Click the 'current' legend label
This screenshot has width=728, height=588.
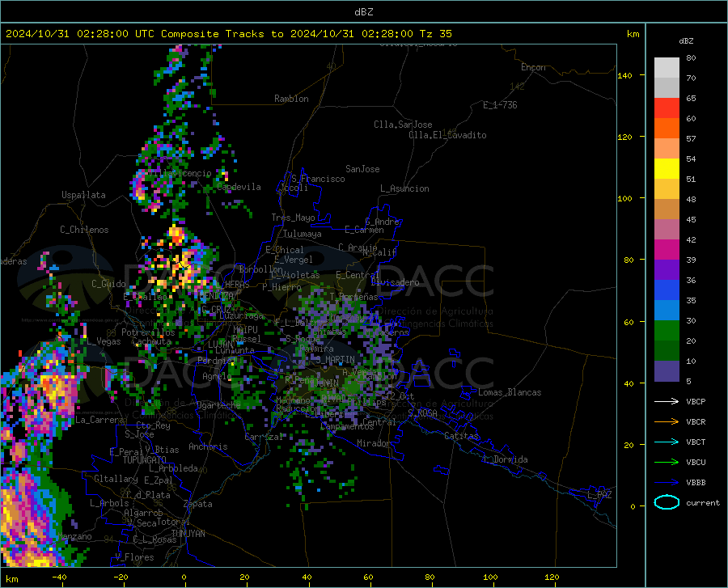[702, 502]
